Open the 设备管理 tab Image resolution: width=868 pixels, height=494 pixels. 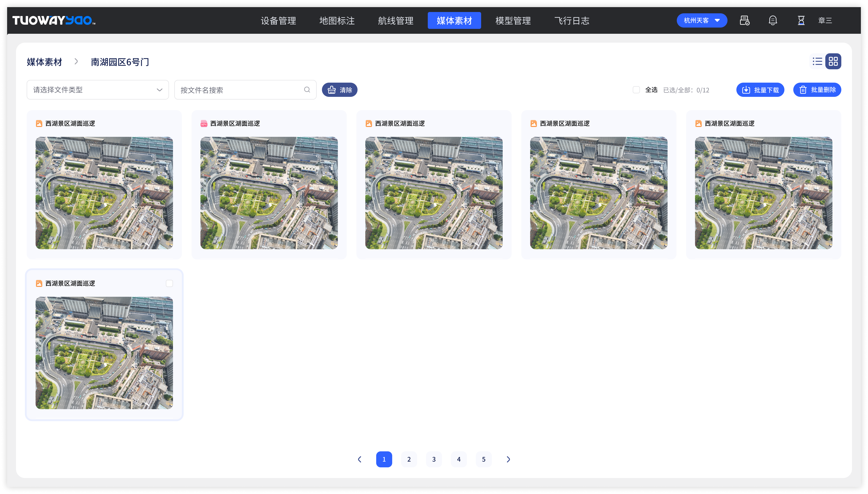pos(278,20)
